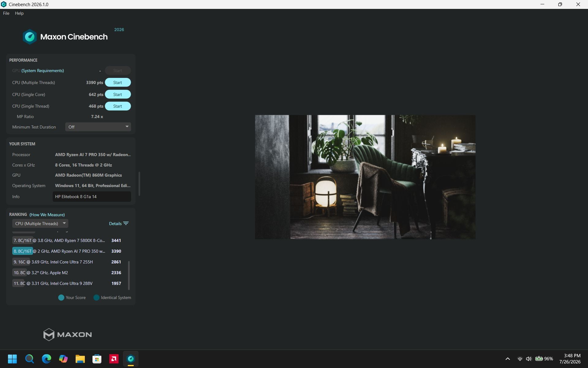The width and height of the screenshot is (588, 368).
Task: Click the HP Elitebook 8 G1a 14 info field
Action: coord(92,197)
